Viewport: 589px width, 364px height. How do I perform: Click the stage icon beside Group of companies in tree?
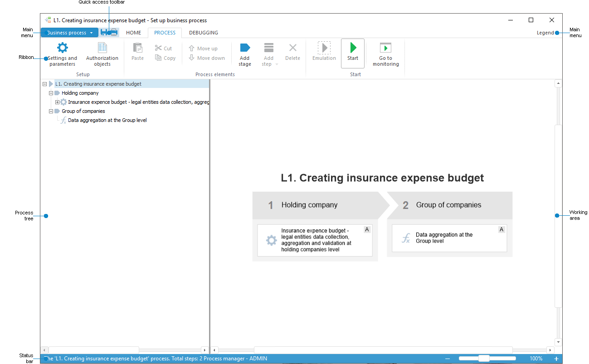57,111
